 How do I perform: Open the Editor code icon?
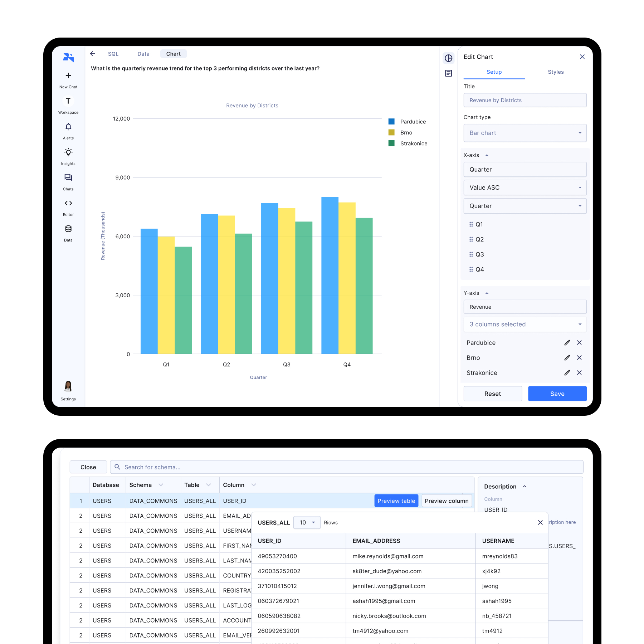point(68,203)
